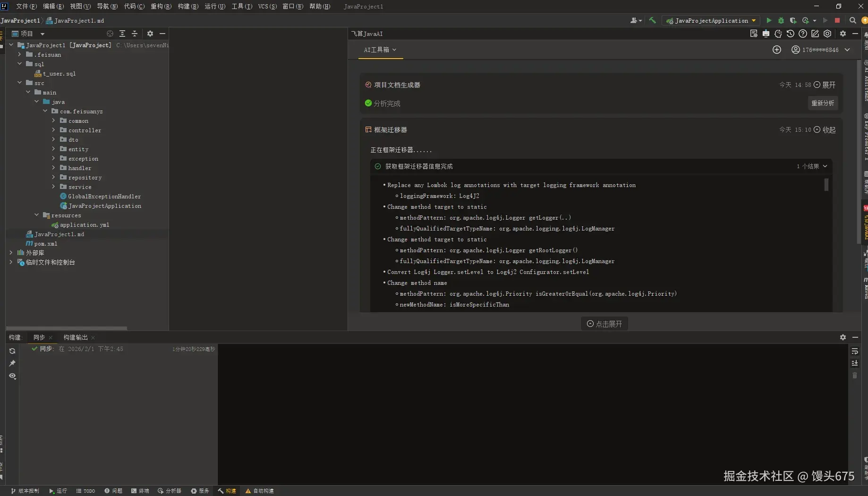
Task: Click the JavaAI history clock icon
Action: [x=790, y=34]
